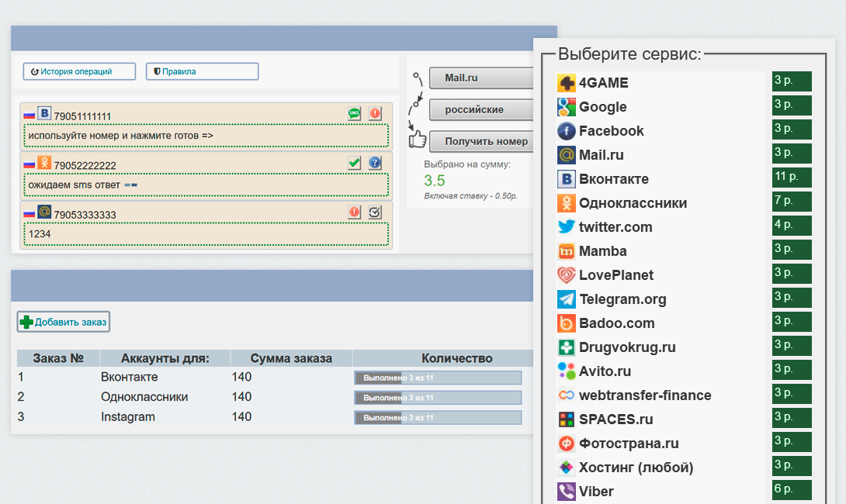Click the 6 р. price for Viber
Image resolution: width=846 pixels, height=504 pixels.
[792, 490]
